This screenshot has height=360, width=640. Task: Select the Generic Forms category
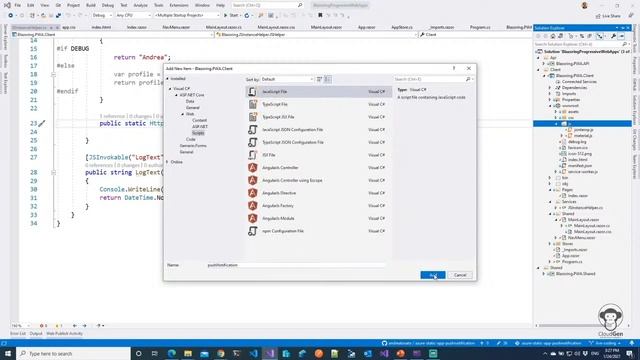(193, 146)
